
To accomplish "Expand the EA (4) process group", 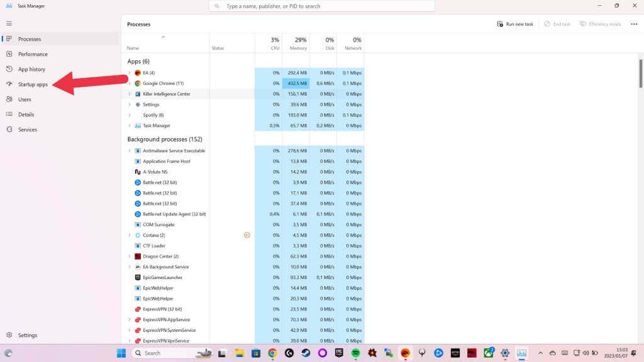I will pyautogui.click(x=130, y=73).
